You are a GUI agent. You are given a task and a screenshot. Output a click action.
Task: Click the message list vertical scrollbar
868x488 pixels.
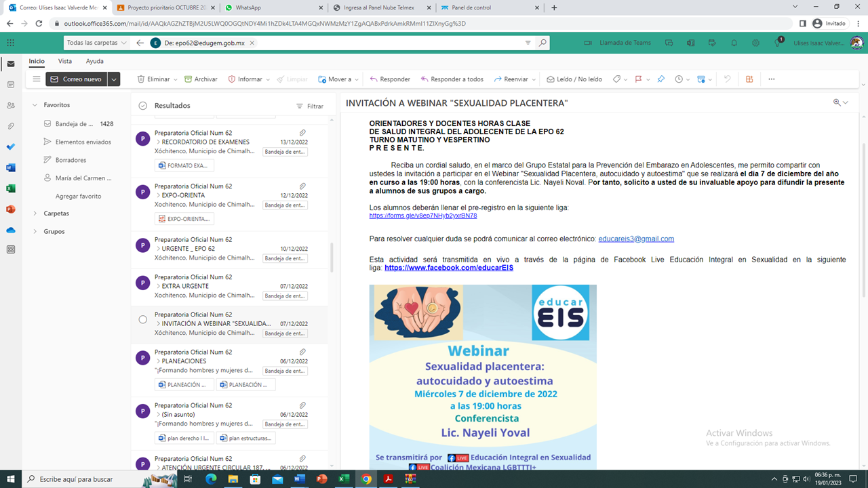(332, 258)
